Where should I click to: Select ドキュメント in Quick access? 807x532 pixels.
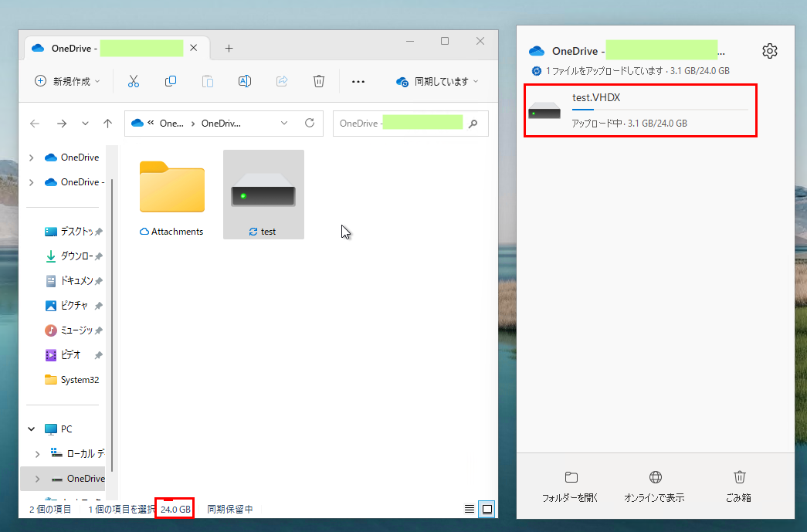point(73,281)
